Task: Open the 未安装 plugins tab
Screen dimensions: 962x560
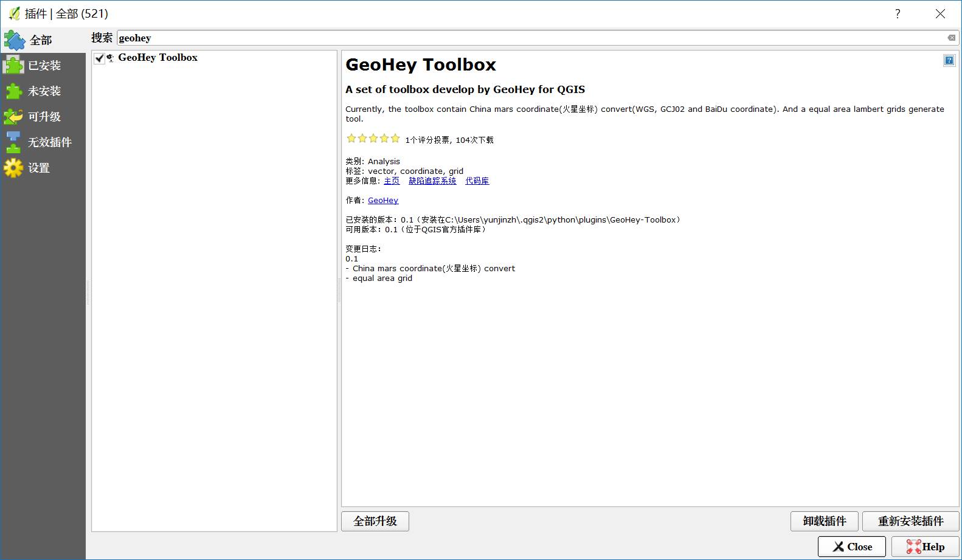Action: 43,91
